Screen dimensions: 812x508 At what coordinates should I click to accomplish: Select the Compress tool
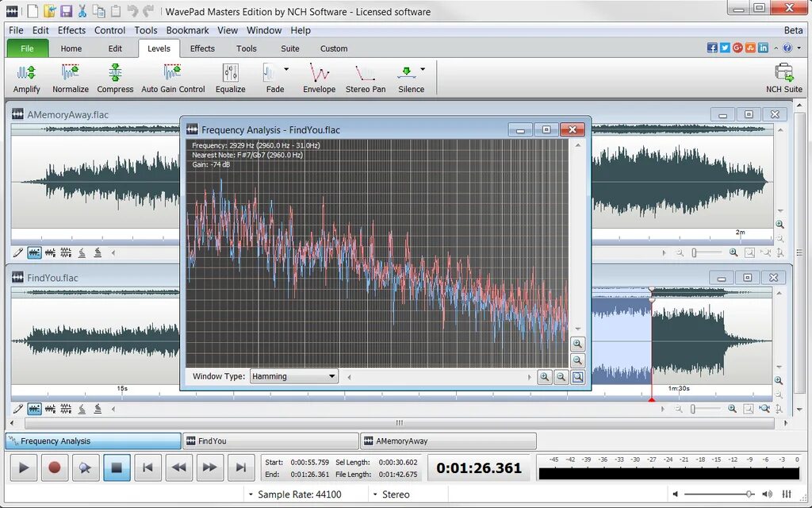(115, 79)
